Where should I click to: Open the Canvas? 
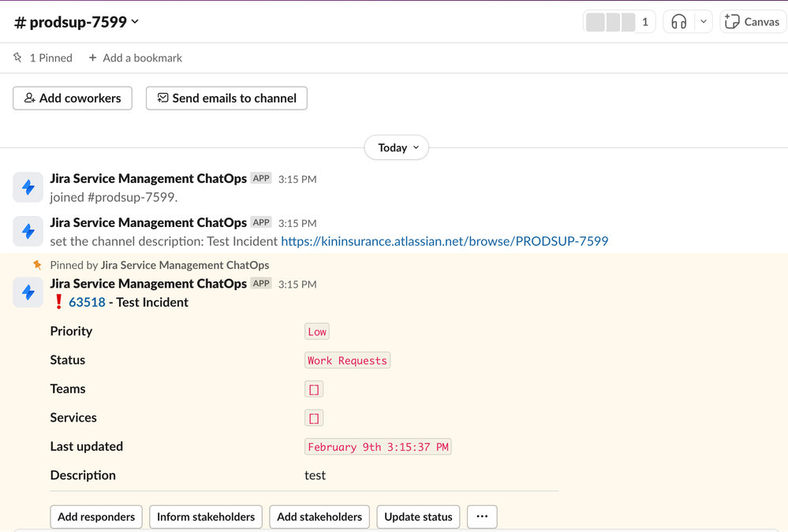pyautogui.click(x=753, y=22)
